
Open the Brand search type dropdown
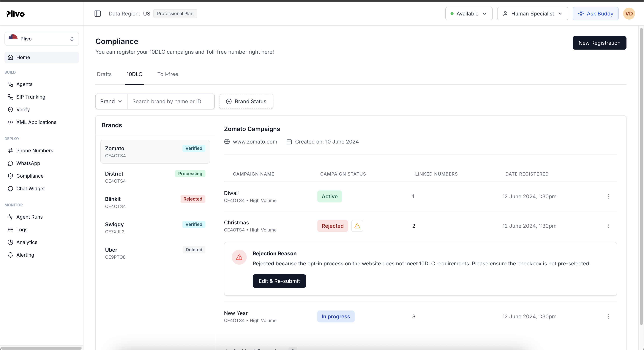point(111,102)
